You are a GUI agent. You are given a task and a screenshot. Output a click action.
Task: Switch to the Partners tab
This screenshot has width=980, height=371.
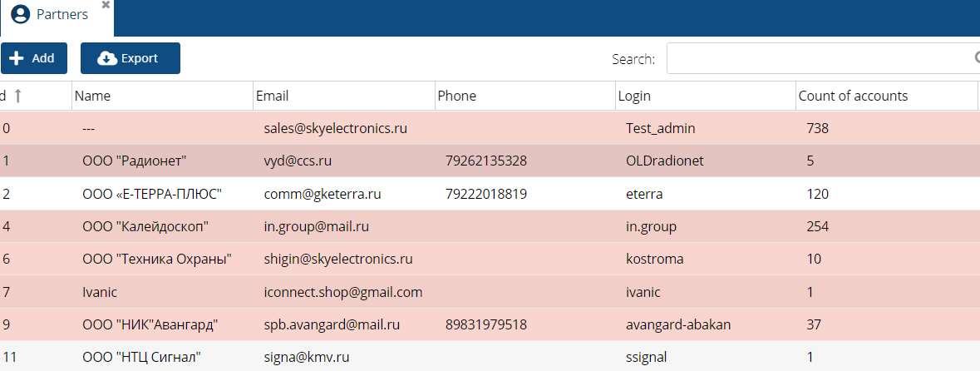pyautogui.click(x=57, y=14)
